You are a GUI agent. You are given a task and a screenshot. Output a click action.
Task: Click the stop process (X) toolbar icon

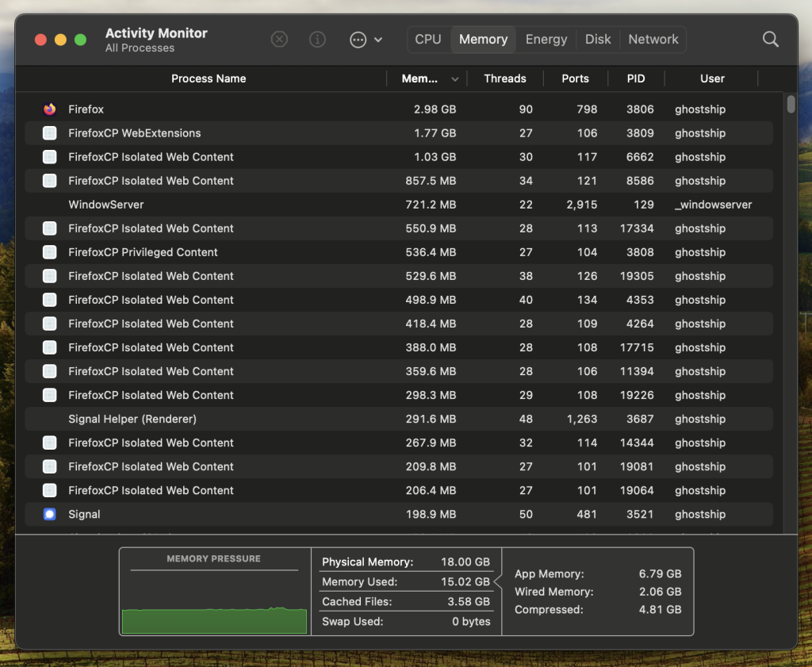click(279, 40)
